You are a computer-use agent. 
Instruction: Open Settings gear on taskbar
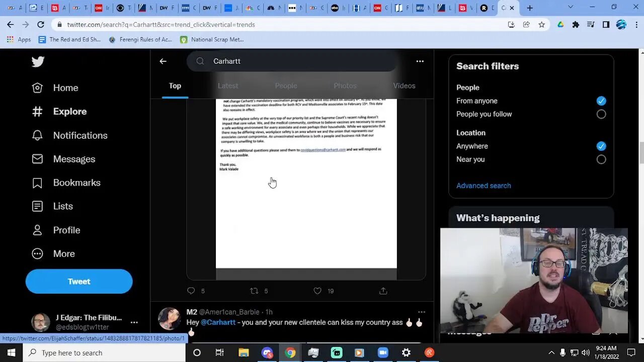(406, 352)
